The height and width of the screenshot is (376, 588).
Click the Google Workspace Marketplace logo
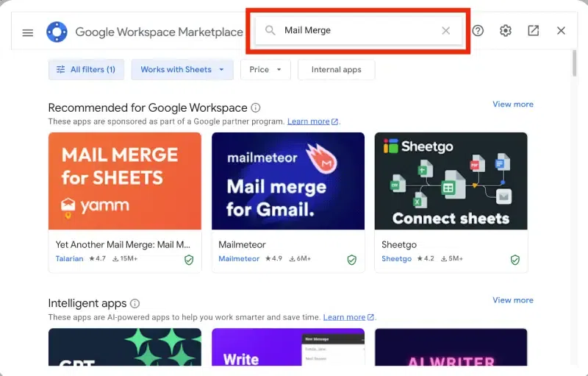pyautogui.click(x=57, y=32)
